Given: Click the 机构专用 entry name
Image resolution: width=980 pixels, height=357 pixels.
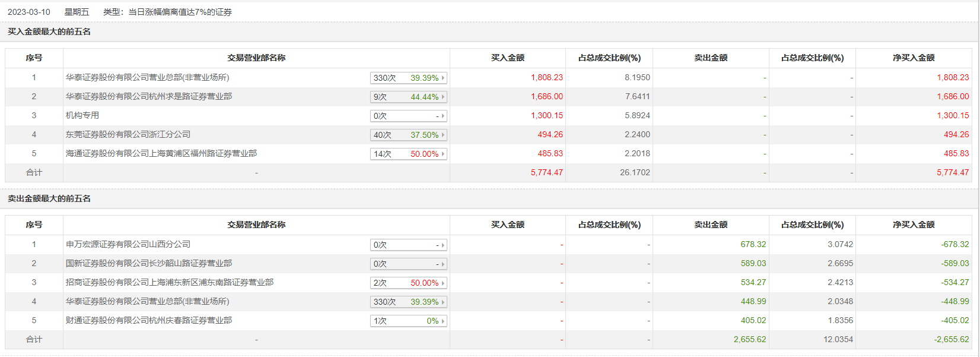Looking at the screenshot, I should coord(82,115).
